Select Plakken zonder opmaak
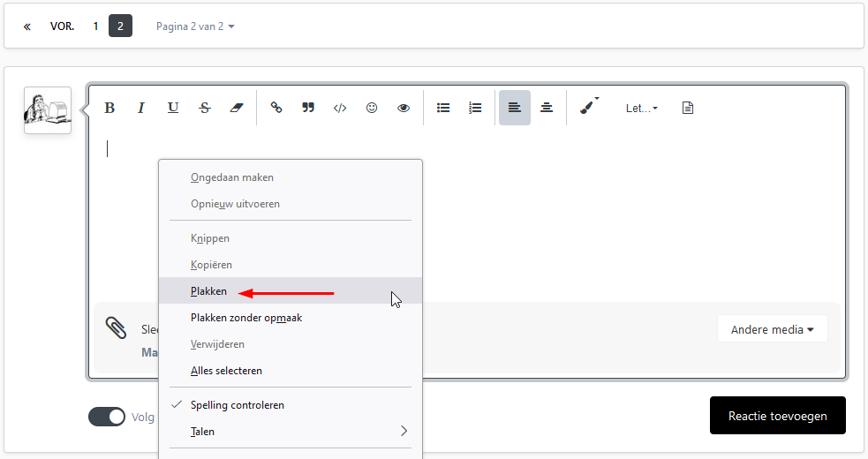 tap(246, 318)
